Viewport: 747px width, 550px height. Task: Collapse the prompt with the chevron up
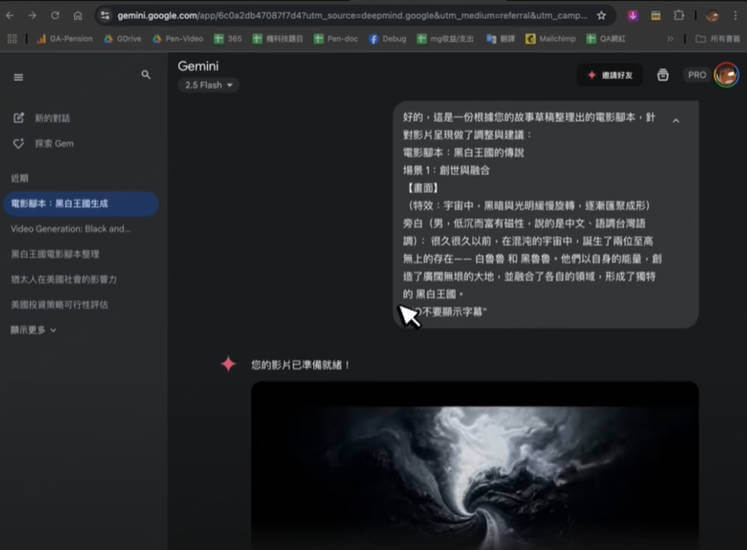676,121
